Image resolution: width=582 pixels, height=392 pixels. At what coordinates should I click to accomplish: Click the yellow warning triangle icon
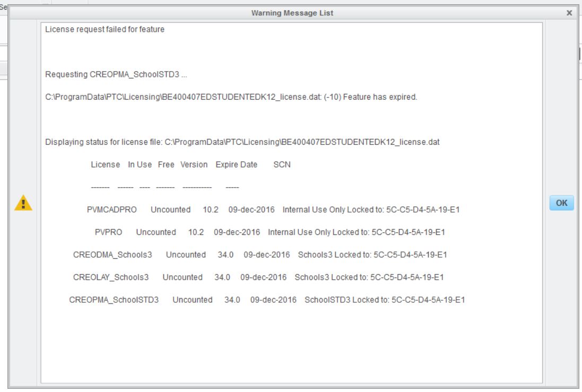click(23, 203)
